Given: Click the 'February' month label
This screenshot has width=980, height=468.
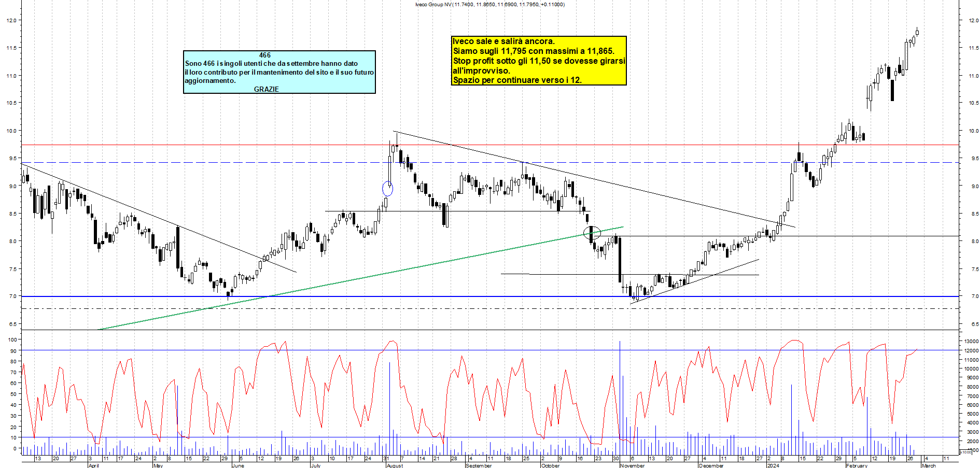Looking at the screenshot, I should tap(857, 465).
